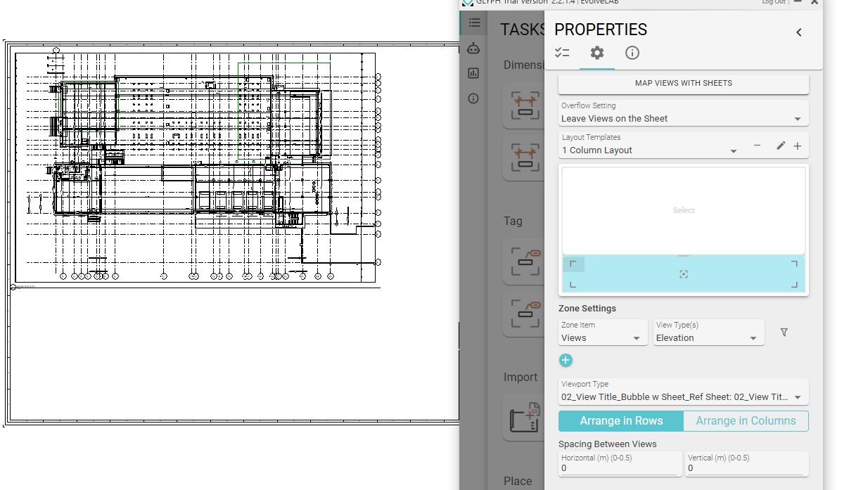Image resolution: width=868 pixels, height=490 pixels.
Task: Click the filter funnel icon
Action: (784, 333)
